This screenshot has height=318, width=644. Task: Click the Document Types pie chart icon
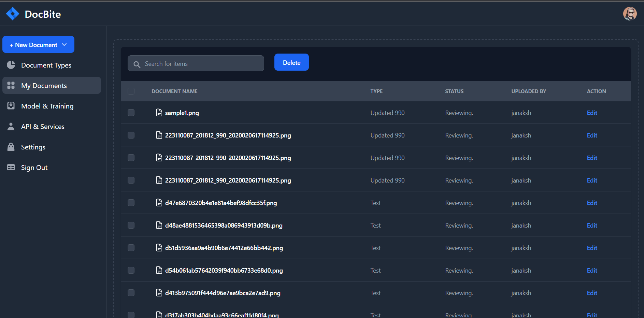(x=11, y=65)
